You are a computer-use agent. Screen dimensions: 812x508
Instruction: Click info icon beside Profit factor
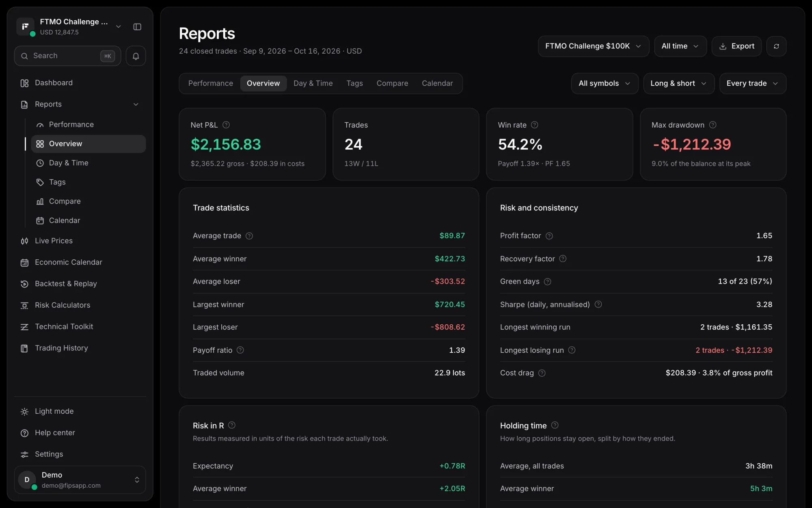[x=549, y=236]
